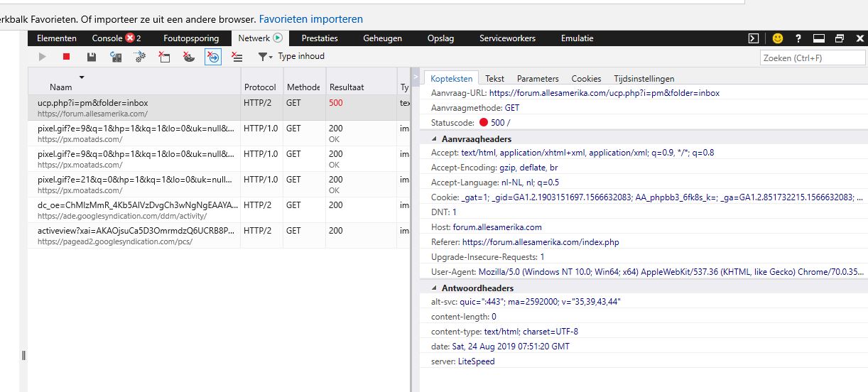
Task: Click the green start profiling play button
Action: tap(42, 57)
